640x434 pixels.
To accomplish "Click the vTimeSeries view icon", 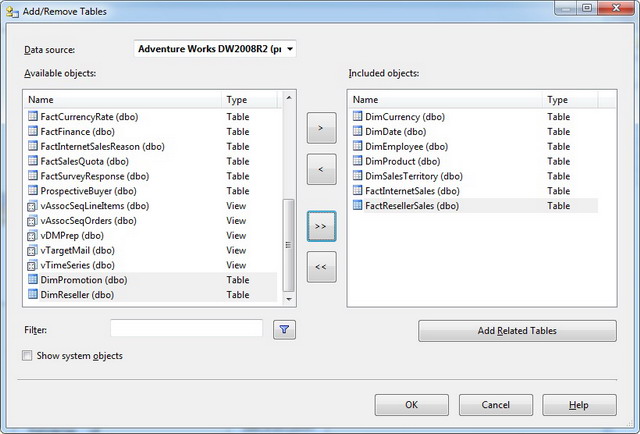I will click(32, 265).
